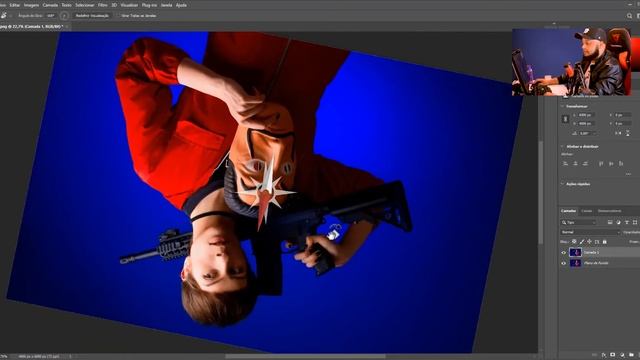Screen dimensions: 640x360
Task: Switch to the Canais tab
Action: pos(587,211)
